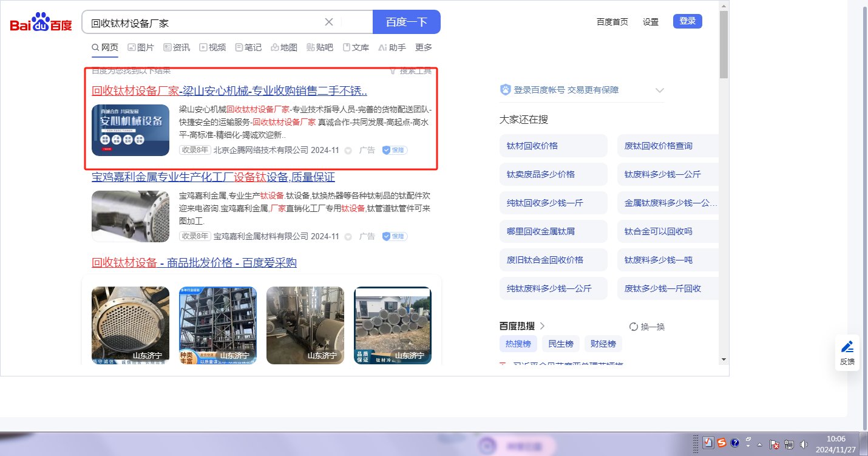Click the Baidu page vertical scrollbar thumb
The image size is (868, 456).
(724, 44)
